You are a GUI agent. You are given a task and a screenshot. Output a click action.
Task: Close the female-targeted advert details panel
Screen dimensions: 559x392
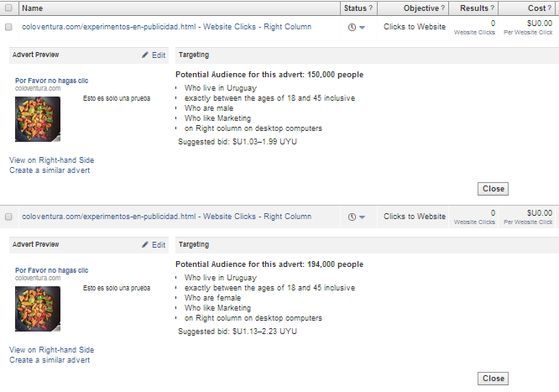tap(494, 379)
